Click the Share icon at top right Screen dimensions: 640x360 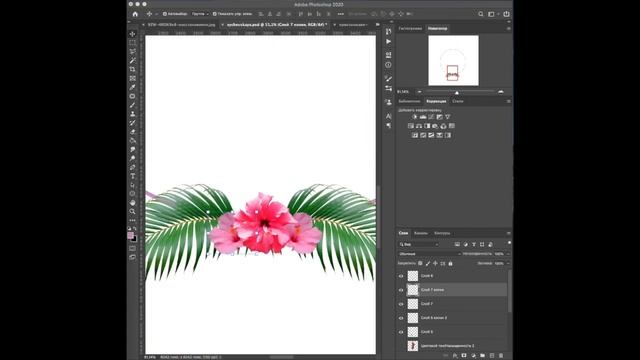pyautogui.click(x=506, y=14)
